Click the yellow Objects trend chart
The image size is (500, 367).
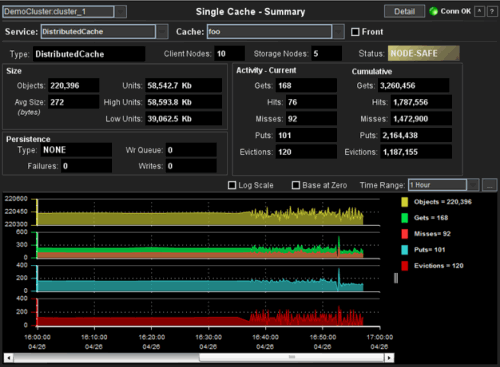click(x=208, y=212)
